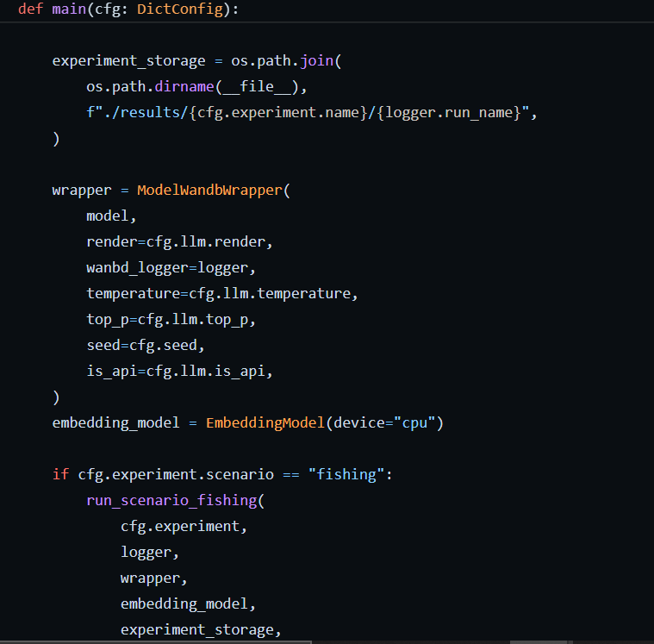Click the 'model,' argument line

coord(111,216)
